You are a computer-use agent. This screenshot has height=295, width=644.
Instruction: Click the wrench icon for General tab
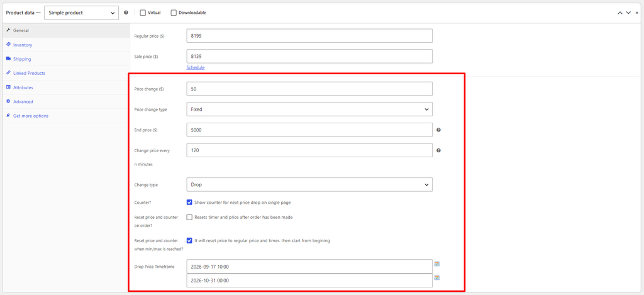tap(8, 30)
